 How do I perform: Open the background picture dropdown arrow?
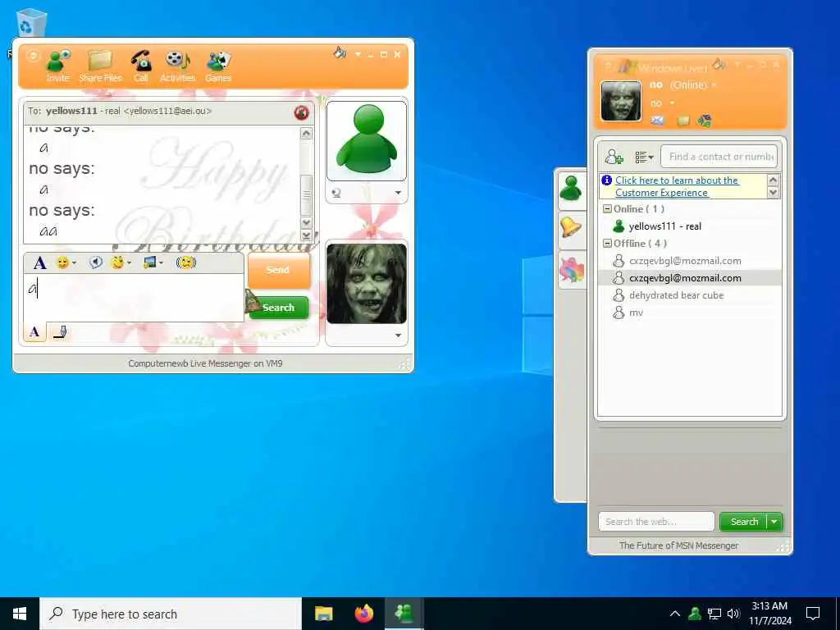click(x=162, y=263)
